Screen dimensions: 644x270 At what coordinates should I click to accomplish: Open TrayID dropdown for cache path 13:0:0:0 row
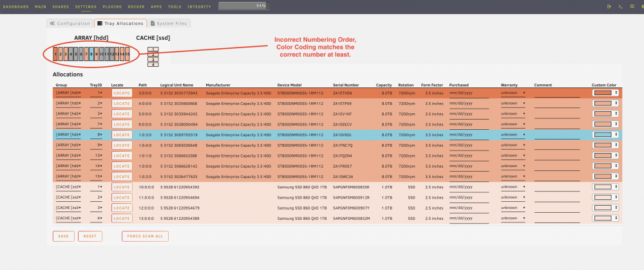97,219
